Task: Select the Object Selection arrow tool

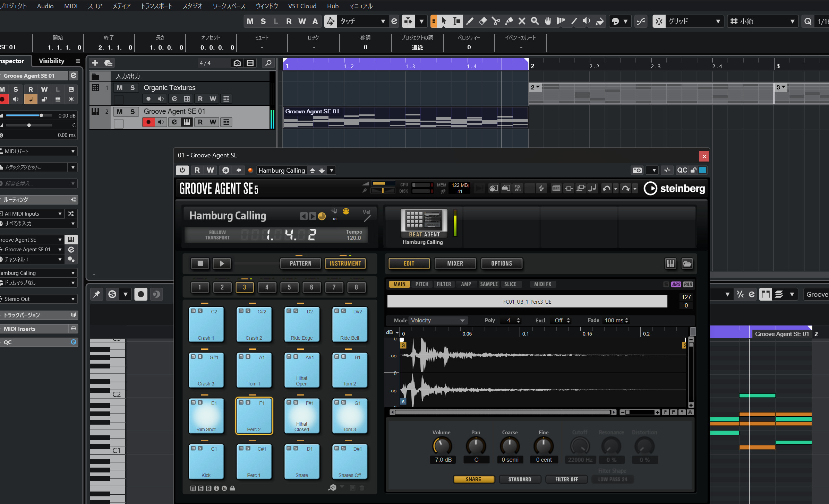Action: [444, 21]
